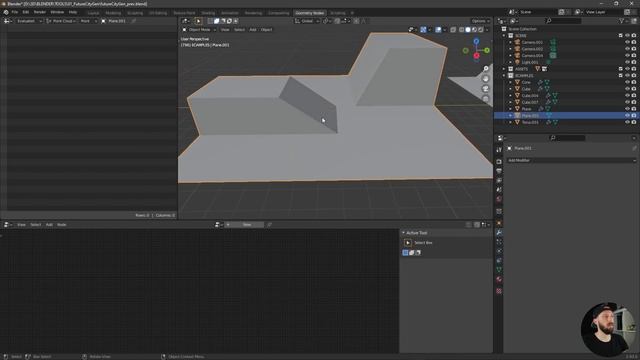Image resolution: width=640 pixels, height=360 pixels.
Task: Open the Help menu
Action: coord(73,12)
